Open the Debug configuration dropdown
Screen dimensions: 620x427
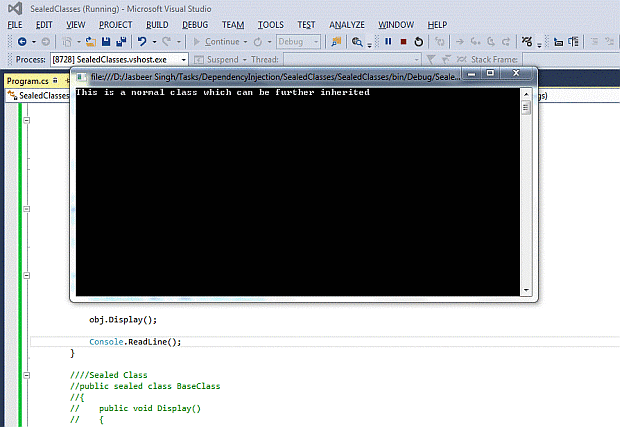point(298,42)
